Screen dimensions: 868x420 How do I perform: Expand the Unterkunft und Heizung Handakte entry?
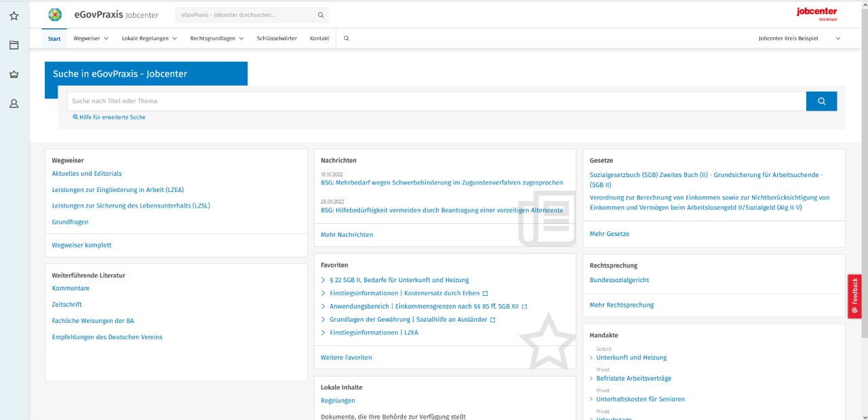click(631, 358)
